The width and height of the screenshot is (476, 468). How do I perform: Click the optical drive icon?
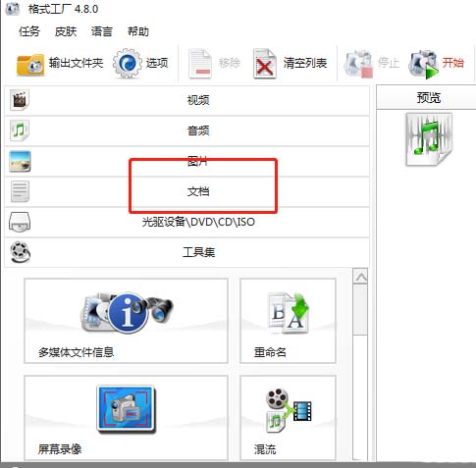point(20,222)
